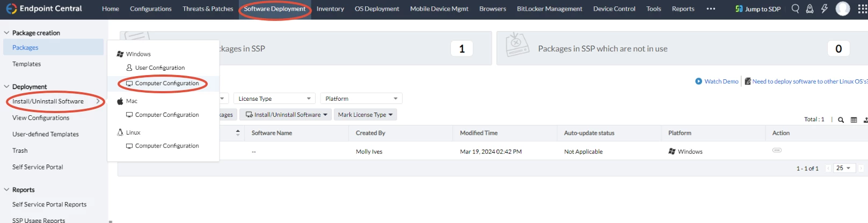Viewport: 868px width, 223px height.
Task: Collapse the Package creation section
Action: (x=6, y=33)
